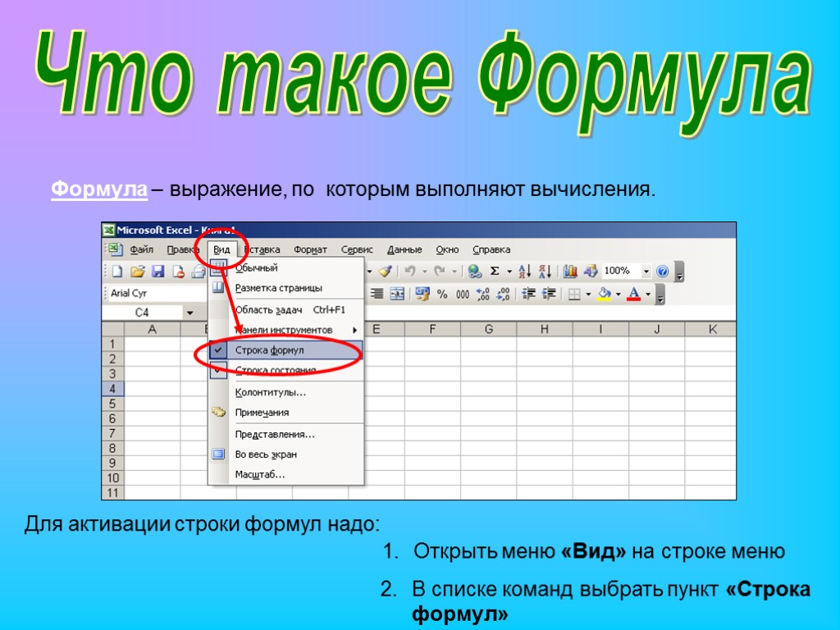Open the Справка menu

tap(491, 249)
